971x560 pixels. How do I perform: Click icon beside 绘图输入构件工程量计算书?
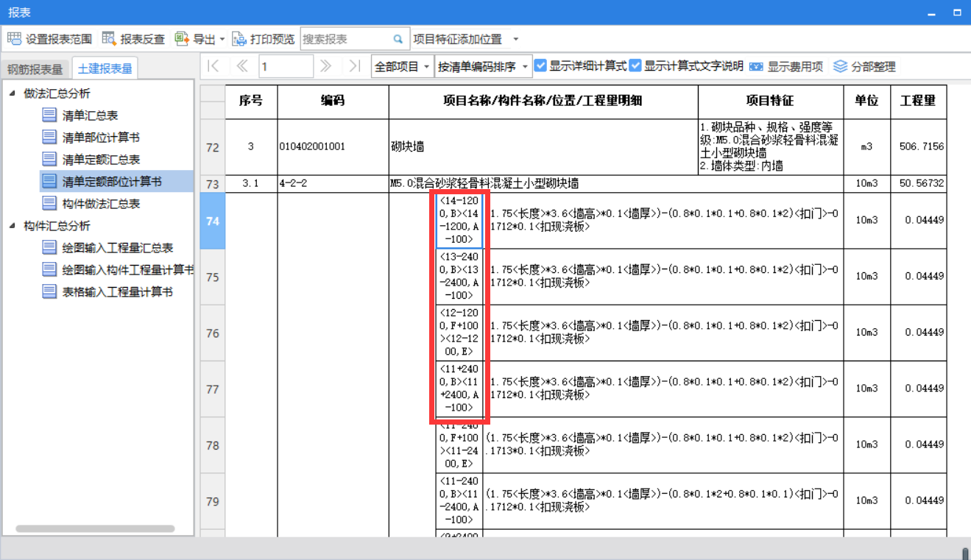click(49, 269)
